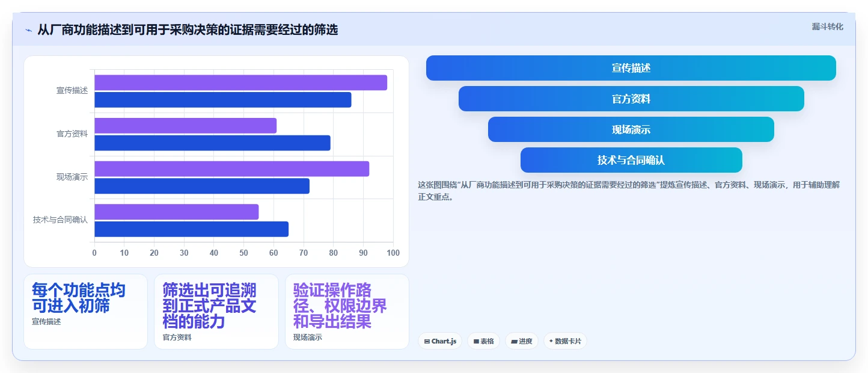Click the purple bar for 现场演示
Screen dimensions: 868x373
click(231, 169)
